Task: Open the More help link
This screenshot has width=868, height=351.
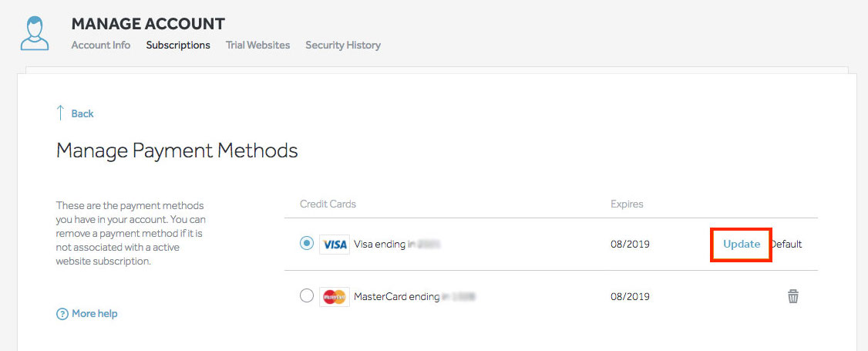Action: [94, 314]
